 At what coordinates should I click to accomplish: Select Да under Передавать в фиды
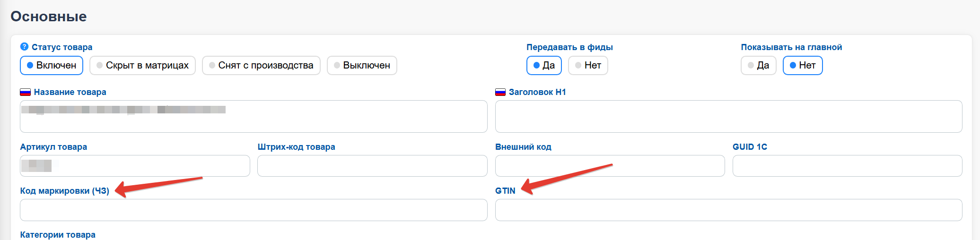pos(544,65)
